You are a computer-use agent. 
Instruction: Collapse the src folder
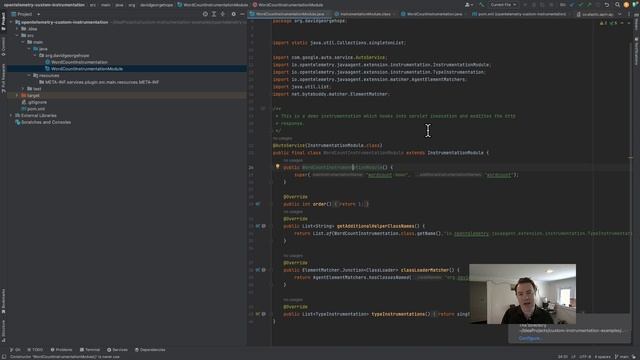[x=17, y=36]
